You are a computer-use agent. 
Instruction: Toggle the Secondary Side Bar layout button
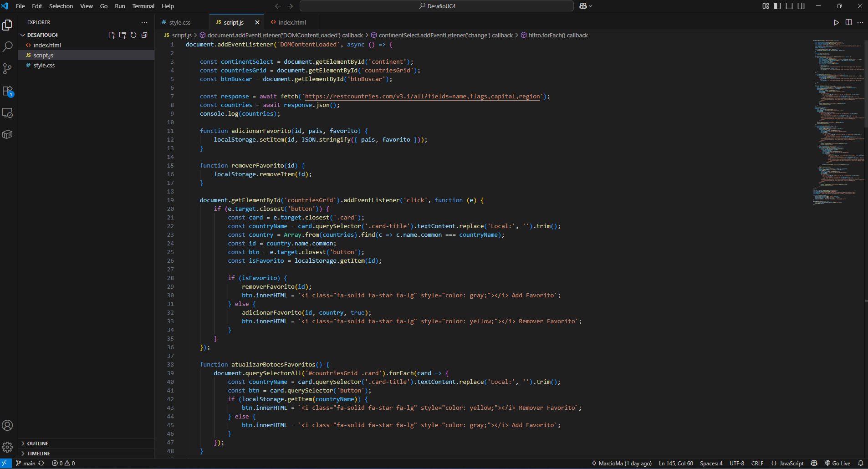pos(801,6)
